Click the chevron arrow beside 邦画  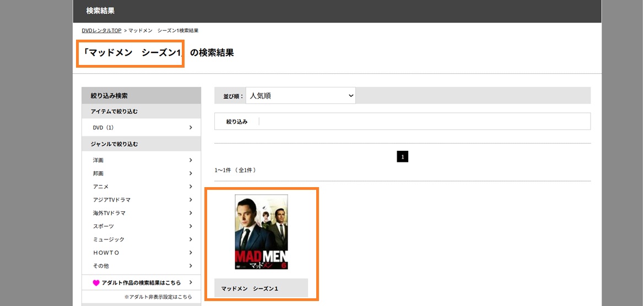point(191,173)
